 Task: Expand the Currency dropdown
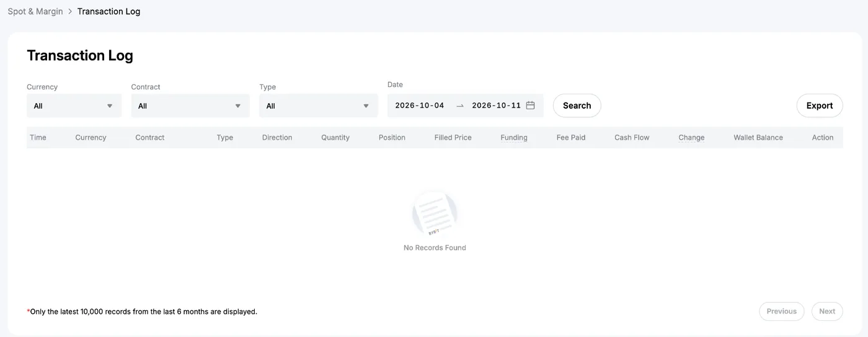pos(74,106)
